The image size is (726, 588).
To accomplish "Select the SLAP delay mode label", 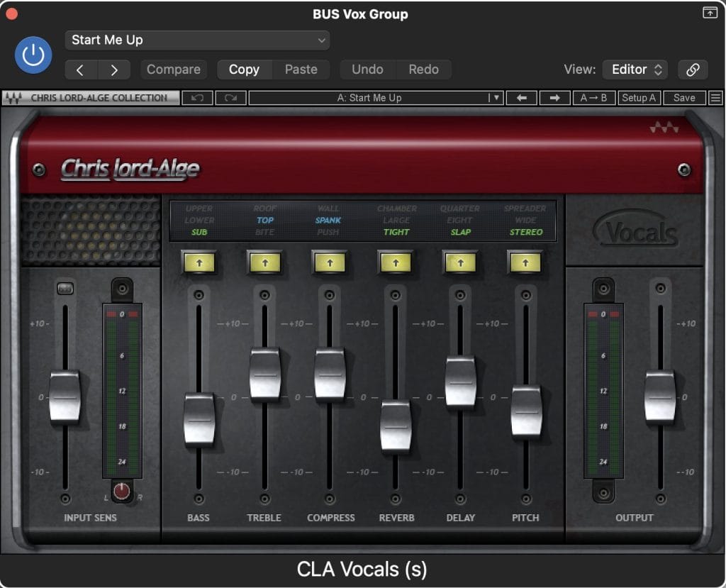I will click(461, 232).
